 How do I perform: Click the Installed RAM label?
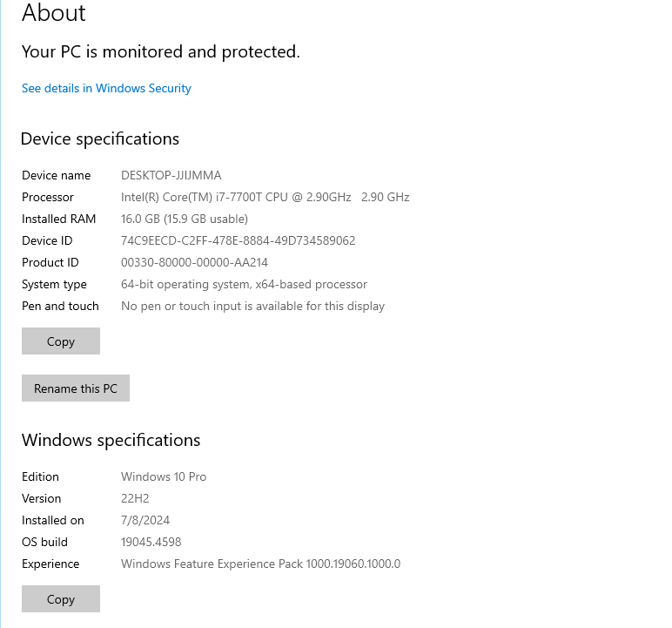[58, 219]
